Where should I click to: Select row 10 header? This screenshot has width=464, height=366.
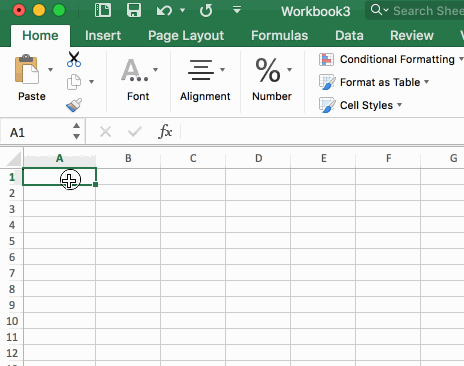12,321
